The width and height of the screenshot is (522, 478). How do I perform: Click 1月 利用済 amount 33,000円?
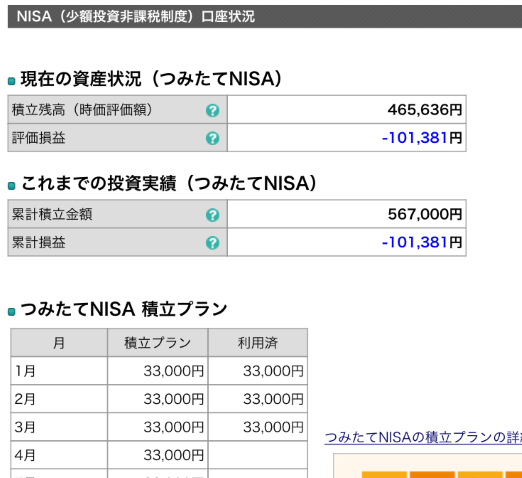pyautogui.click(x=273, y=371)
